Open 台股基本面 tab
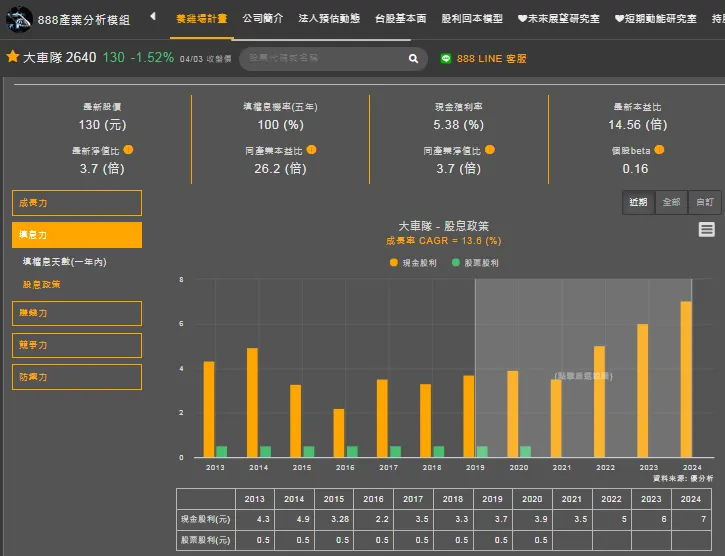 click(x=400, y=19)
